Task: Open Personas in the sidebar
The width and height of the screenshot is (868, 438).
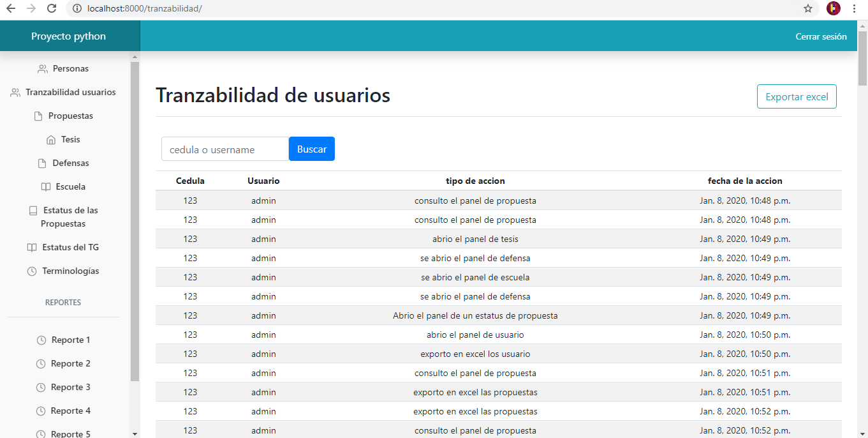Action: tap(71, 68)
